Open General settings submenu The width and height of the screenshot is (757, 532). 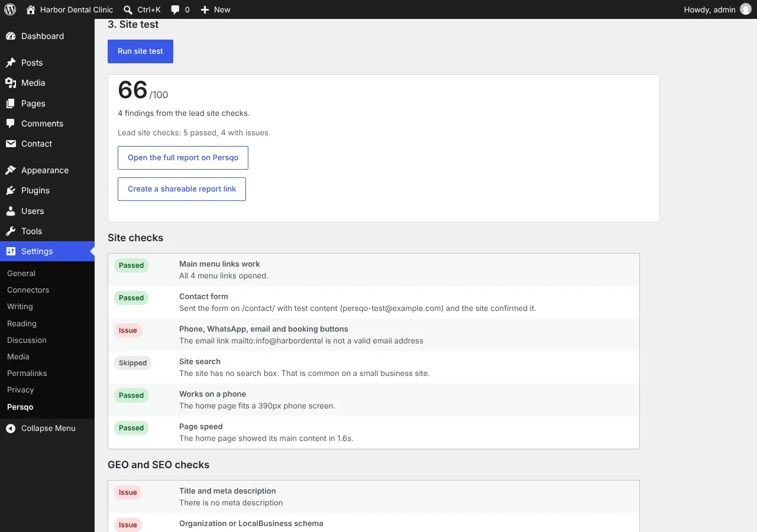pos(21,273)
